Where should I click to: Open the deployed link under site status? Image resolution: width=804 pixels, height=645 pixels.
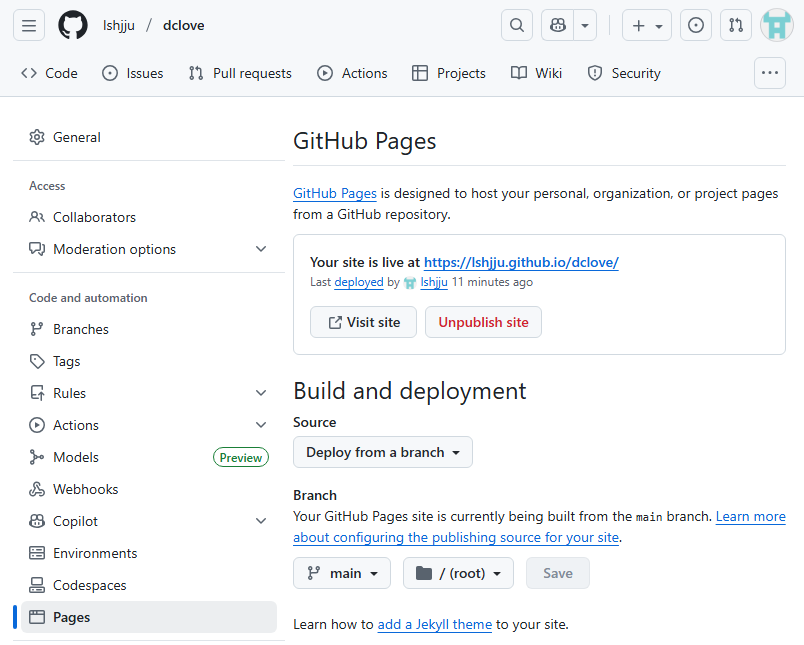pyautogui.click(x=359, y=282)
